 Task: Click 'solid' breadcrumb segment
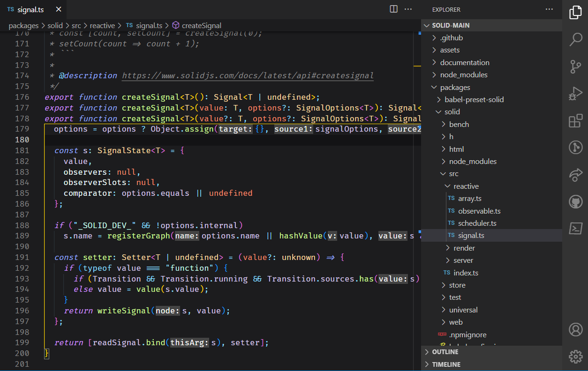tap(55, 25)
